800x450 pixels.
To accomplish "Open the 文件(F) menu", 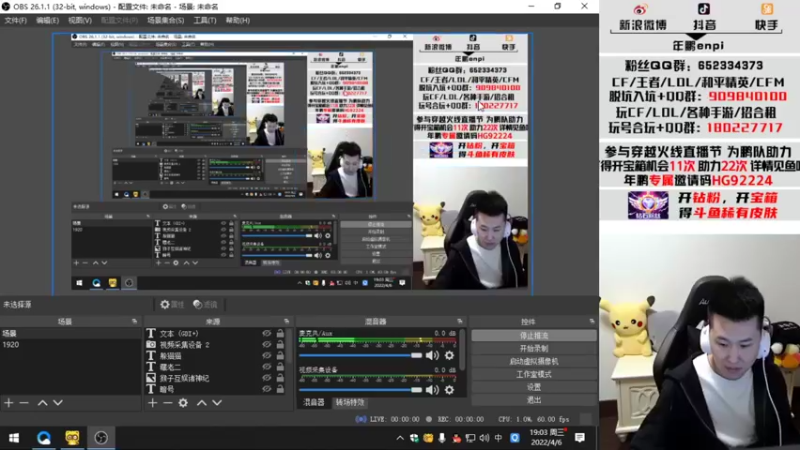I will click(15, 20).
